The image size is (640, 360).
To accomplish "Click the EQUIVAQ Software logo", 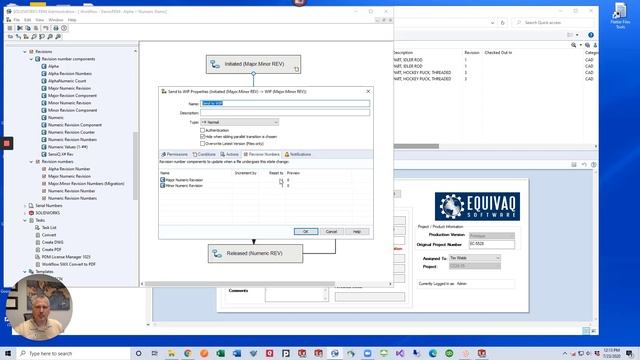I will pyautogui.click(x=477, y=206).
